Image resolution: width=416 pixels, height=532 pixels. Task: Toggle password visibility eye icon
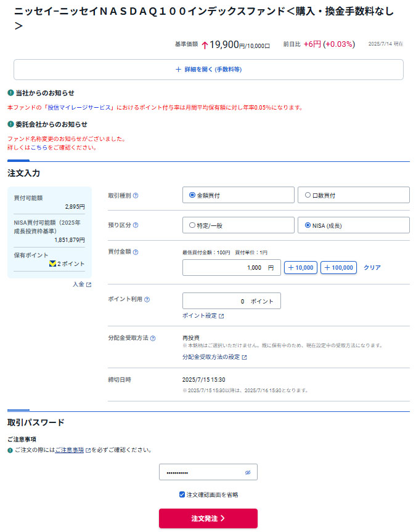(x=248, y=472)
